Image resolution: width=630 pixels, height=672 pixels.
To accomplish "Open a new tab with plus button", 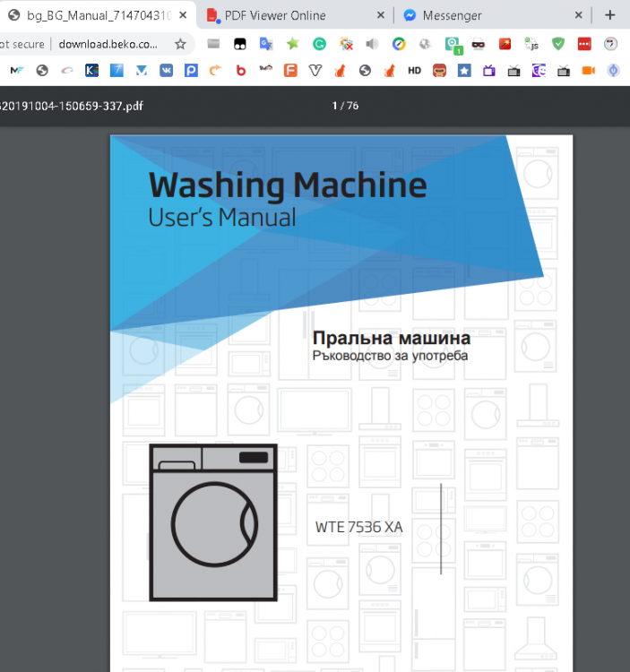I will pos(610,15).
